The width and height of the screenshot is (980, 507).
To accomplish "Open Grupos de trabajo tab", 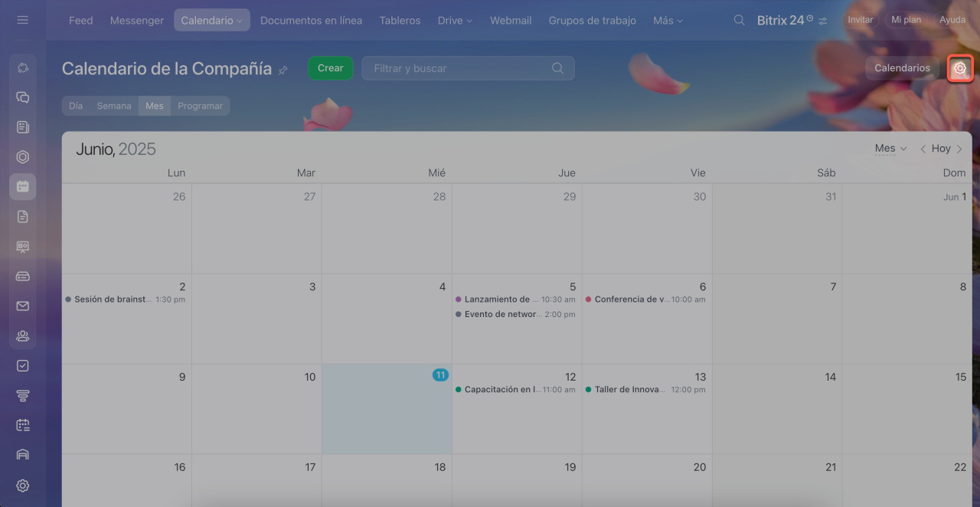I will click(x=592, y=21).
